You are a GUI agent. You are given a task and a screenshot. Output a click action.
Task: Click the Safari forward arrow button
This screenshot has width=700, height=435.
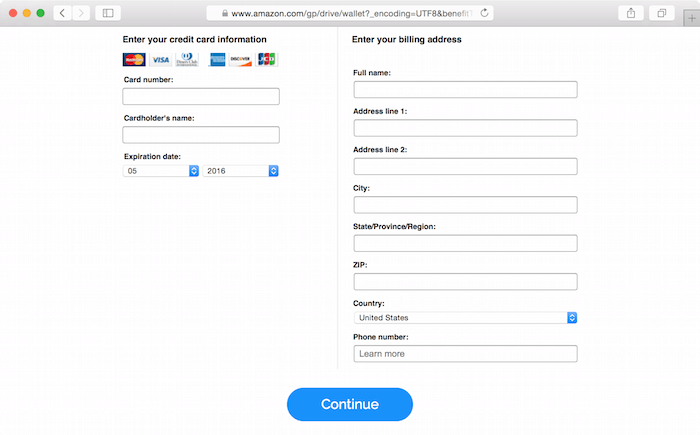(x=81, y=13)
